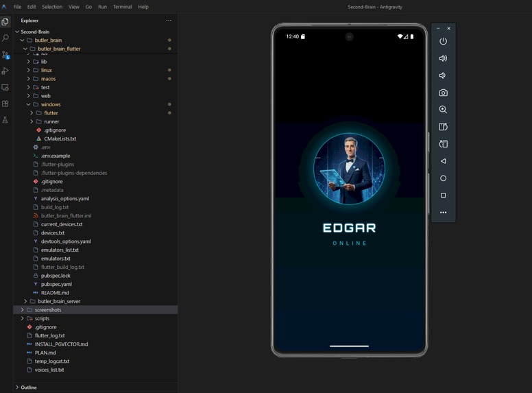This screenshot has width=532, height=393.
Task: Expand the macos folder
Action: click(x=95, y=79)
